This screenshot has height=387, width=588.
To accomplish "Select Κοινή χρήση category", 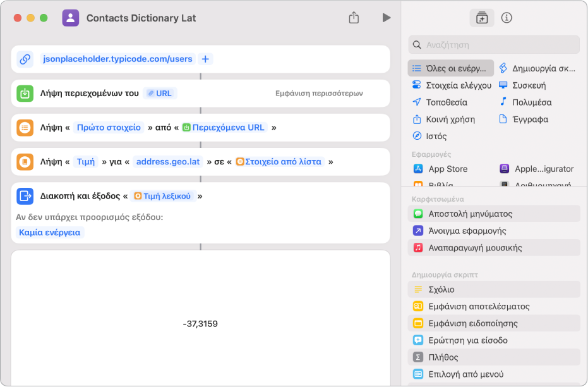I will [x=443, y=120].
